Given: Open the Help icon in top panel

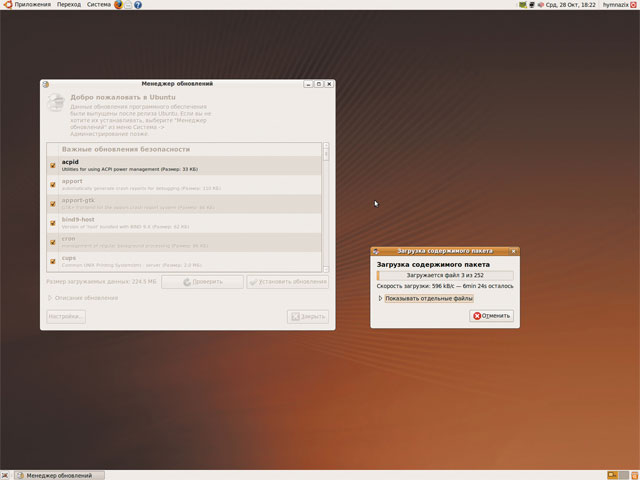Looking at the screenshot, I should click(138, 5).
